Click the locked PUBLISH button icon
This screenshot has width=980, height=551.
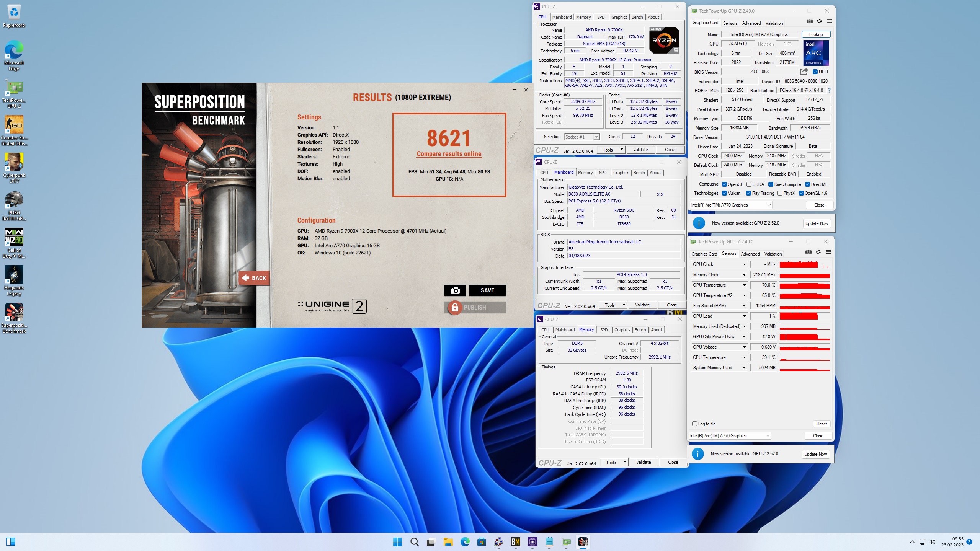[x=454, y=308]
